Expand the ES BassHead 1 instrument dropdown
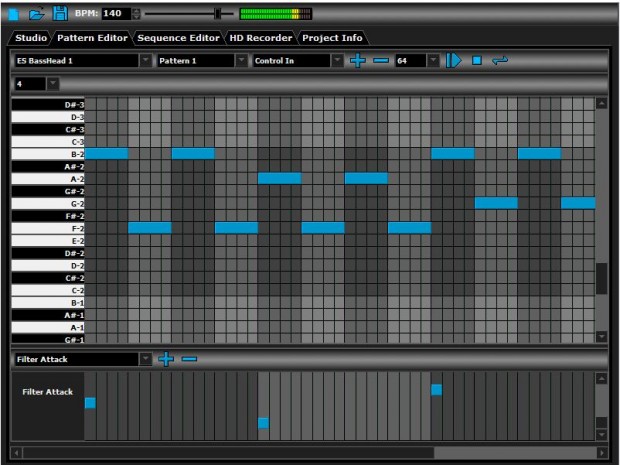 pos(146,60)
